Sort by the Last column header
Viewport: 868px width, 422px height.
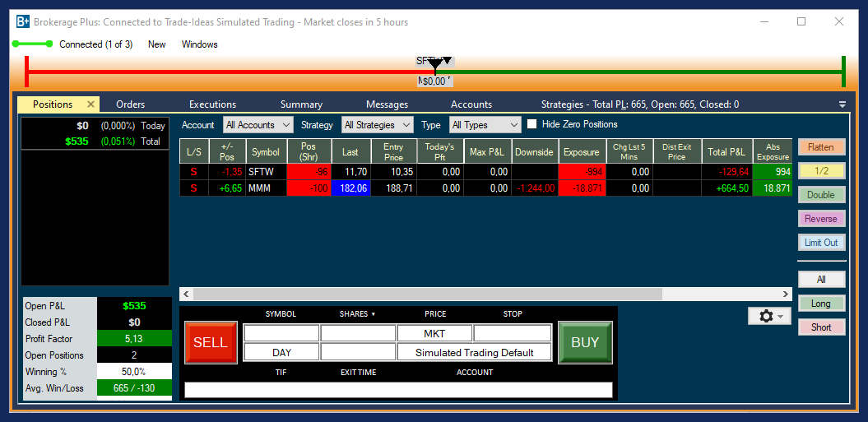[x=350, y=151]
